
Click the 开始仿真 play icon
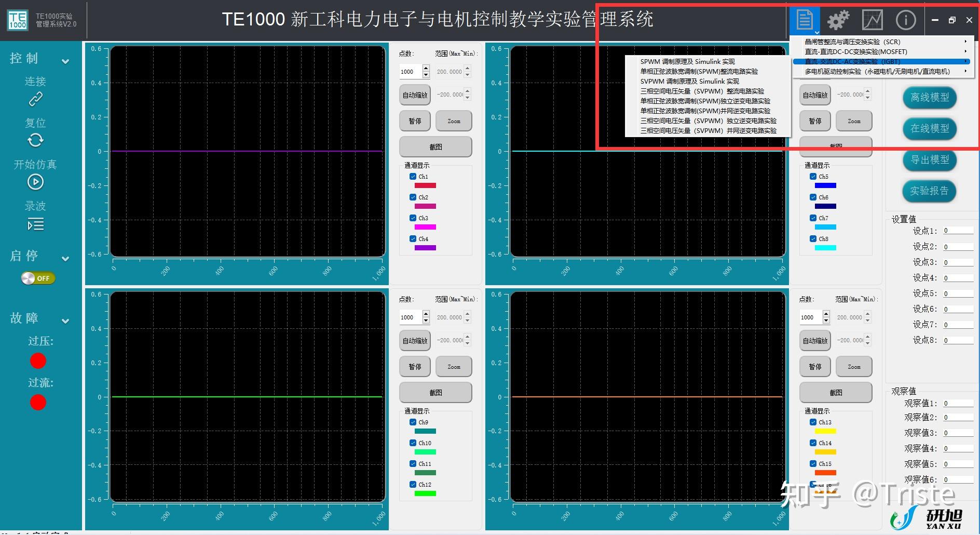coord(35,182)
